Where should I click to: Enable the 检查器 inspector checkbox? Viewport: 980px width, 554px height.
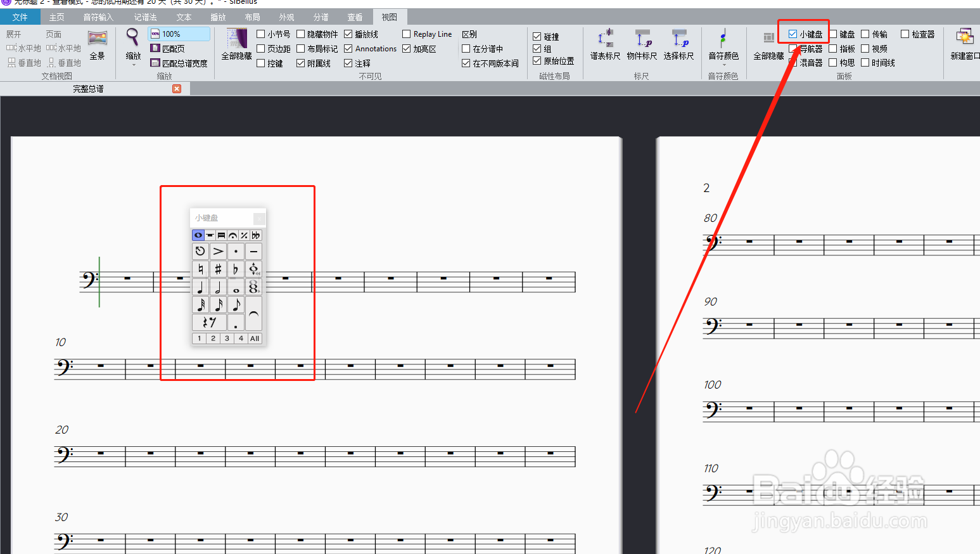point(905,34)
